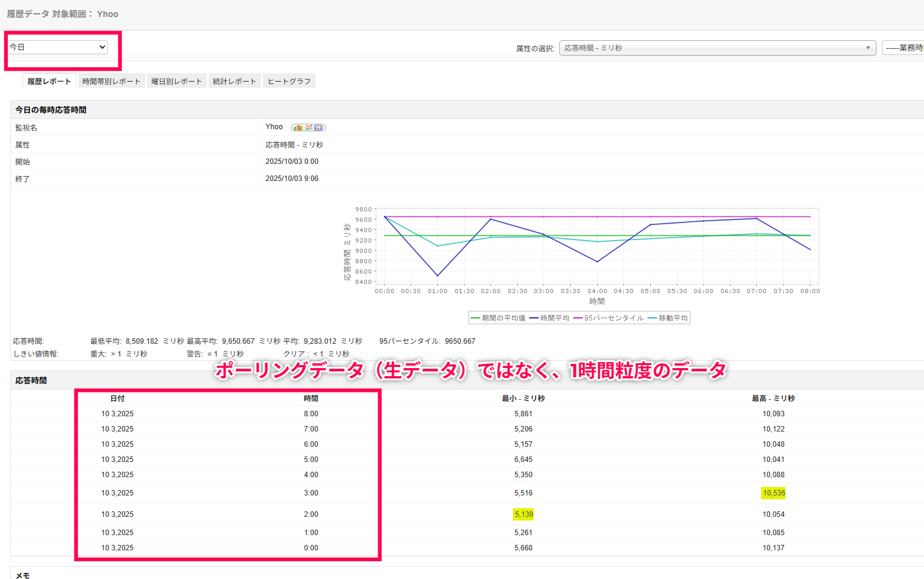Screen dimensions: 924x579
Task: Select the 7:00 time cell
Action: point(311,429)
